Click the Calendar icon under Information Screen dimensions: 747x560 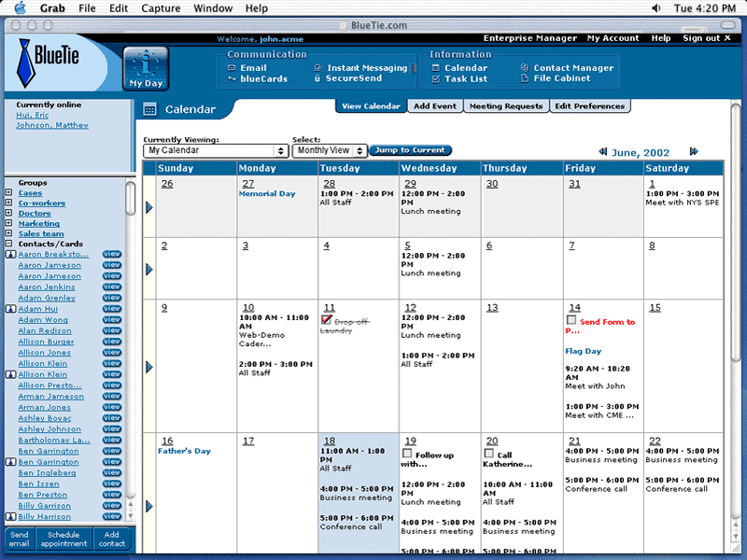click(x=435, y=67)
